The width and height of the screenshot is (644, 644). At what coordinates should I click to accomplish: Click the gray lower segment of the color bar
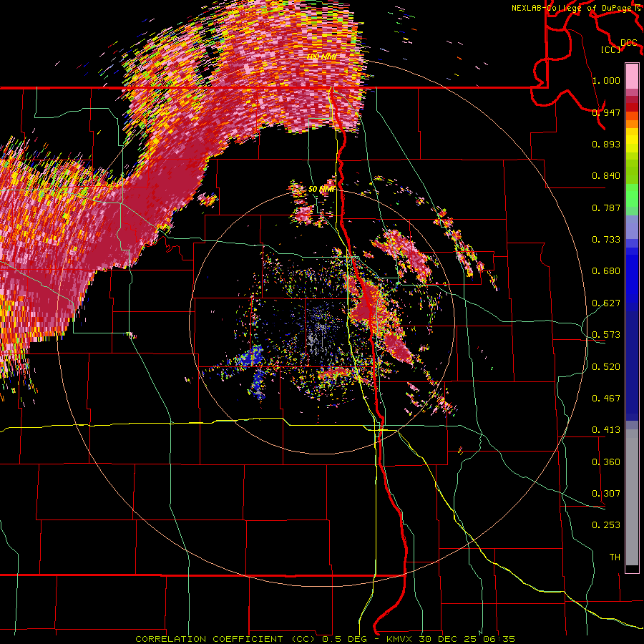632,497
